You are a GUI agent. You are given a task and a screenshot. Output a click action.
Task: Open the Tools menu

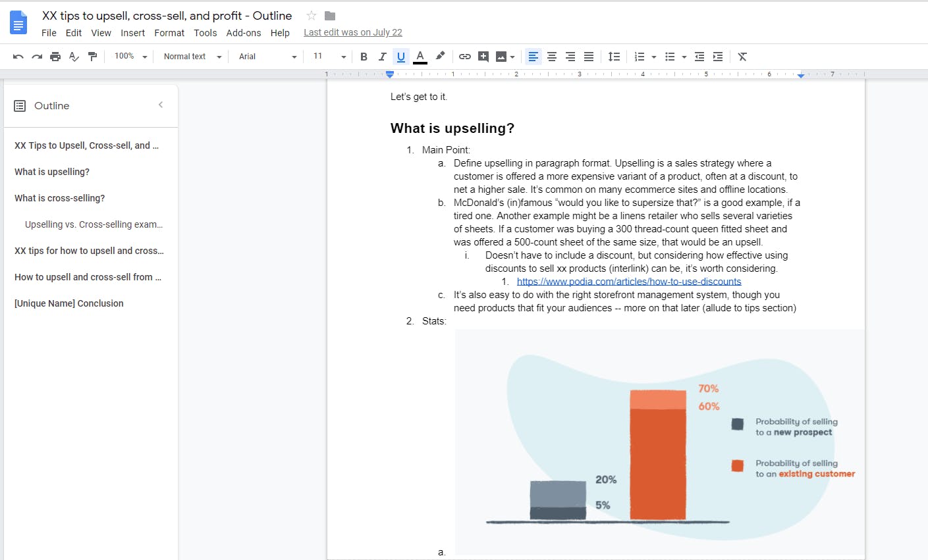pos(205,33)
